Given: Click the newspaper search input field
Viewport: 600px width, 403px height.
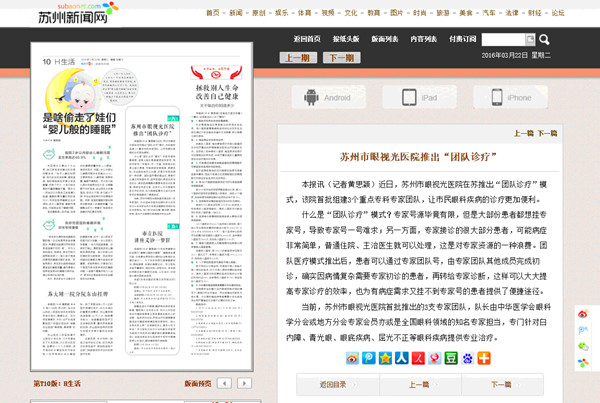Looking at the screenshot, I should (x=501, y=40).
